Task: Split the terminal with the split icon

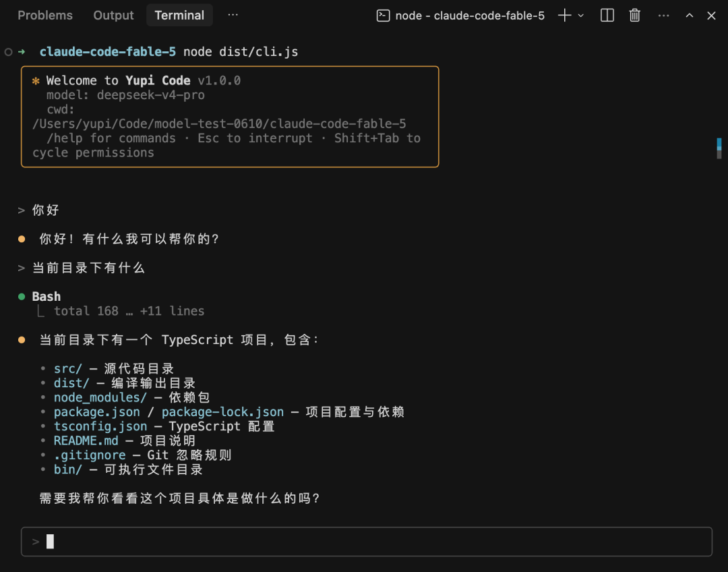Action: click(x=607, y=16)
